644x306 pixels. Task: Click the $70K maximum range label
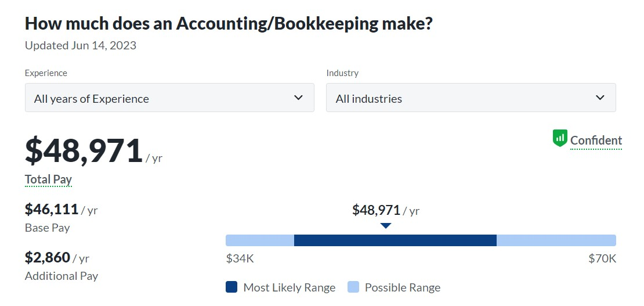[x=603, y=259]
